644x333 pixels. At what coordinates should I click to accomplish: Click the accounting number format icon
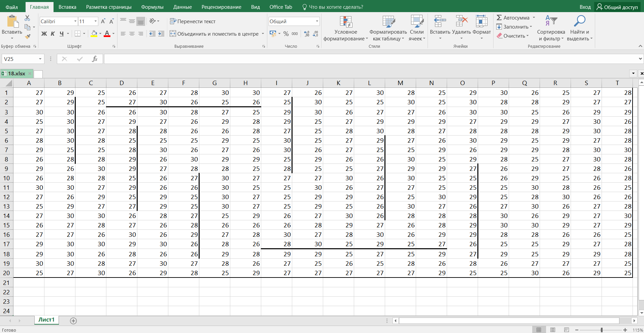click(273, 34)
